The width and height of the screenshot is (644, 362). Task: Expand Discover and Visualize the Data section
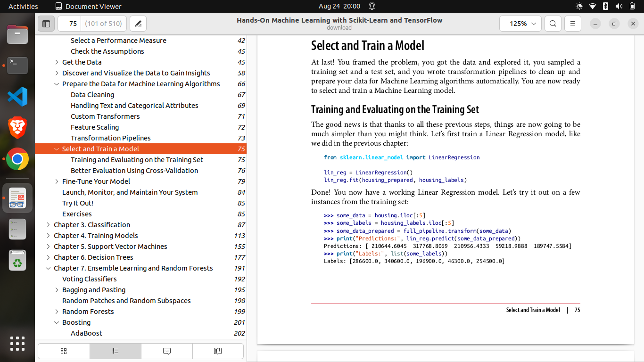57,73
